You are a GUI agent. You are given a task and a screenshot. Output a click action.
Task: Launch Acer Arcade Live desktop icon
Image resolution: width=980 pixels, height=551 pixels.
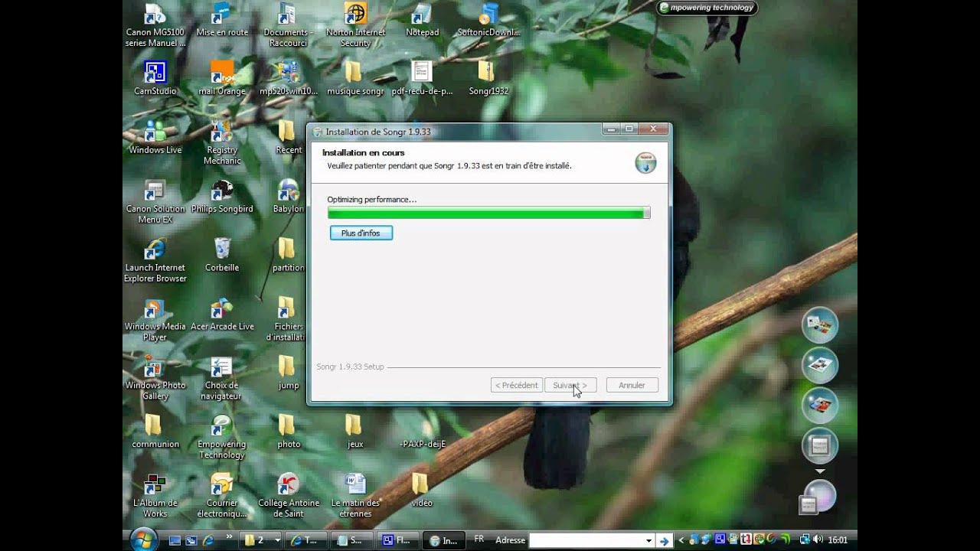tap(222, 315)
